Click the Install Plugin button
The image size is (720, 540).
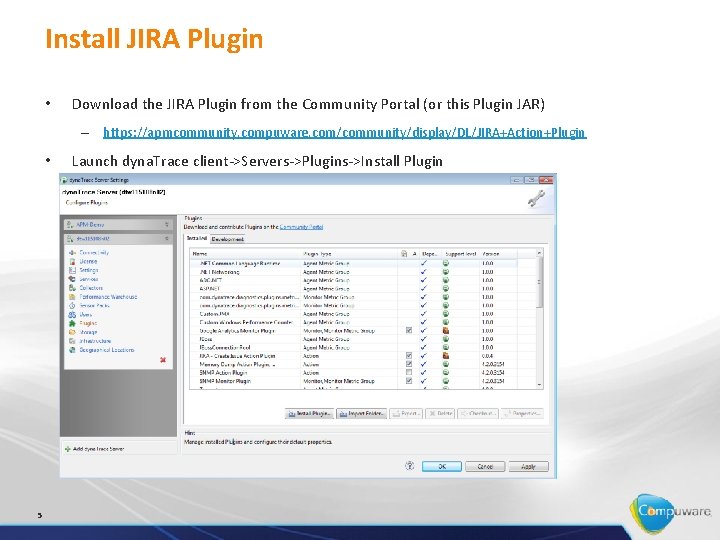click(309, 414)
